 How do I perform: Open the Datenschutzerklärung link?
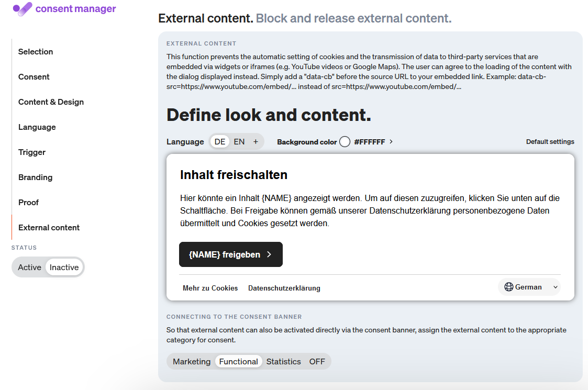284,288
